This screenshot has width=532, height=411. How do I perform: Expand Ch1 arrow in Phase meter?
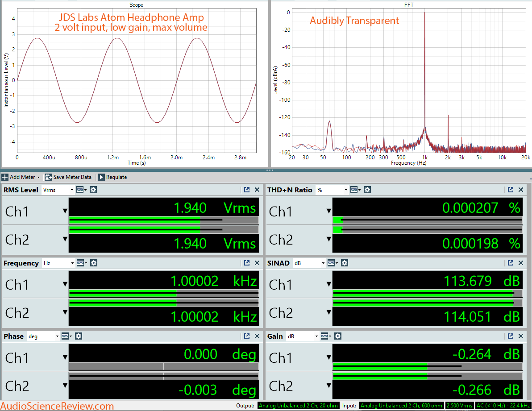pyautogui.click(x=65, y=357)
